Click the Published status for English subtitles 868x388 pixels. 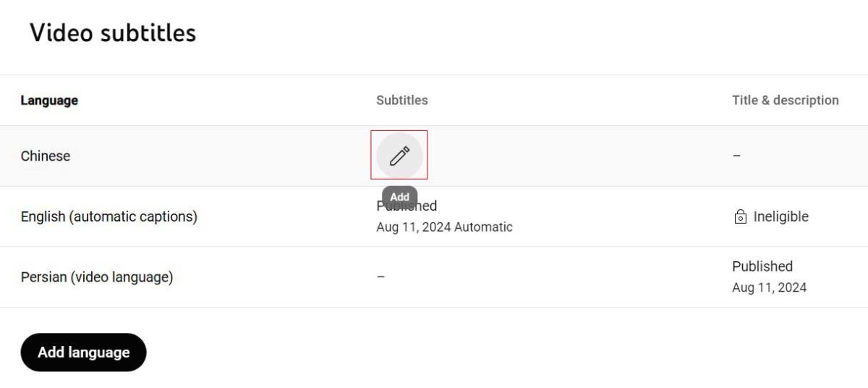coord(407,206)
